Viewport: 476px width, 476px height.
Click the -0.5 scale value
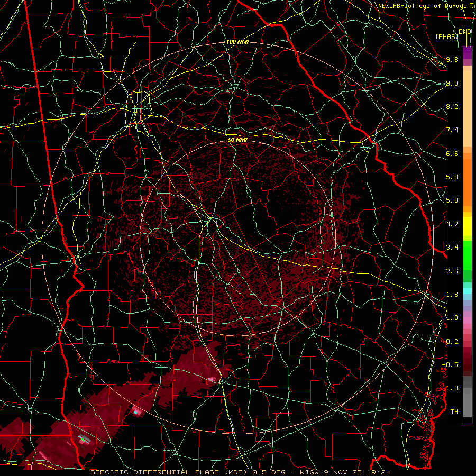pos(450,365)
